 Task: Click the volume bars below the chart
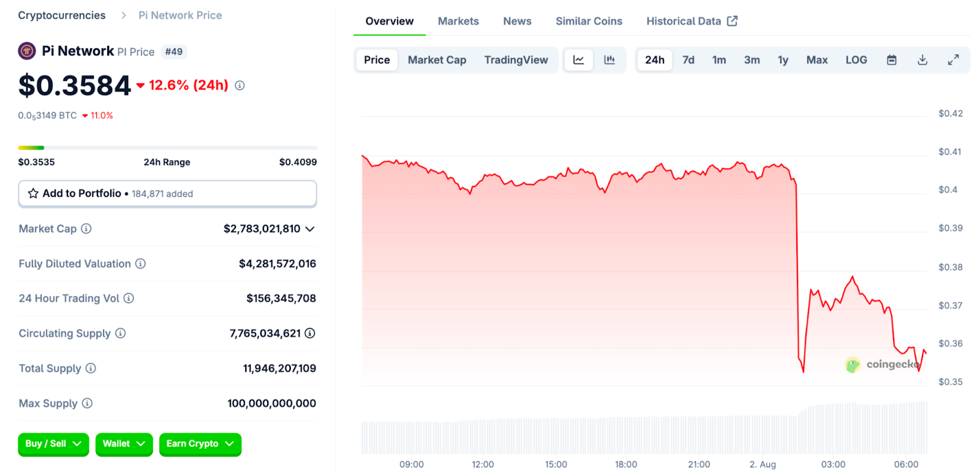coord(644,427)
